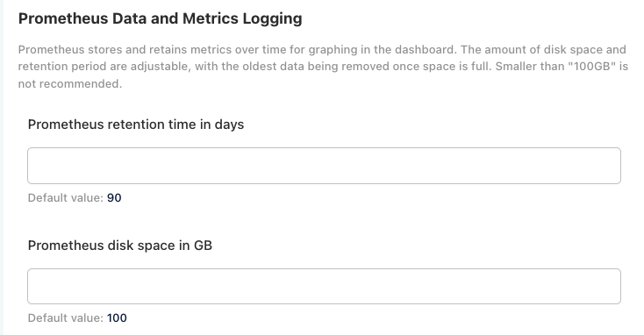Click the "Prometheus Data and Metrics Logging" heading
Screen dimensions: 644x335
tap(161, 19)
